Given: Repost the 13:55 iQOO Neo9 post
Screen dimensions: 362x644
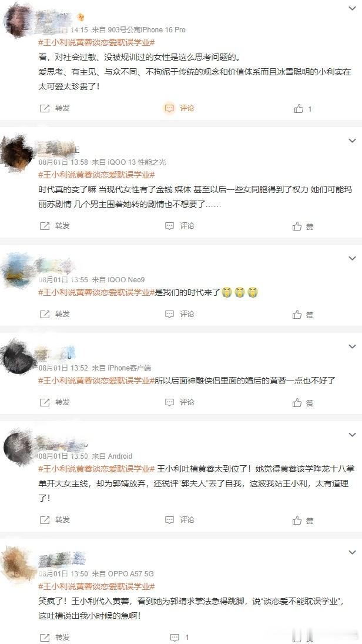Looking at the screenshot, I should [55, 314].
